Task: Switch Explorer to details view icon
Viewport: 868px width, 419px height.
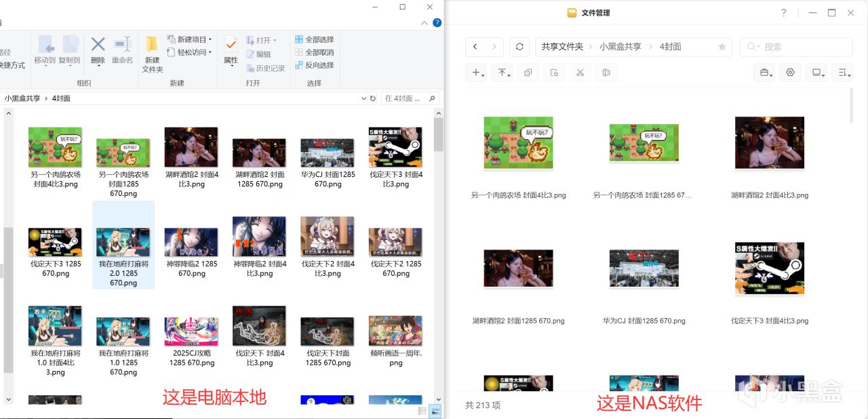Action: pyautogui.click(x=422, y=410)
